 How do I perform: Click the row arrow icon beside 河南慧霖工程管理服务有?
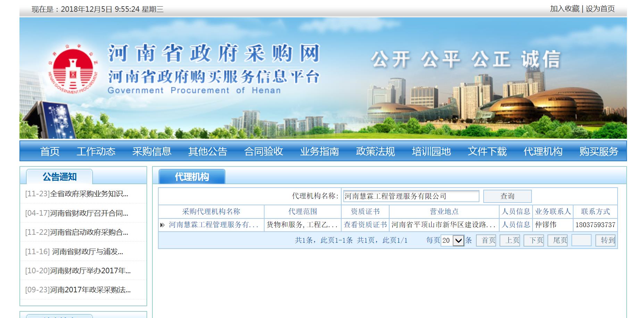point(162,225)
